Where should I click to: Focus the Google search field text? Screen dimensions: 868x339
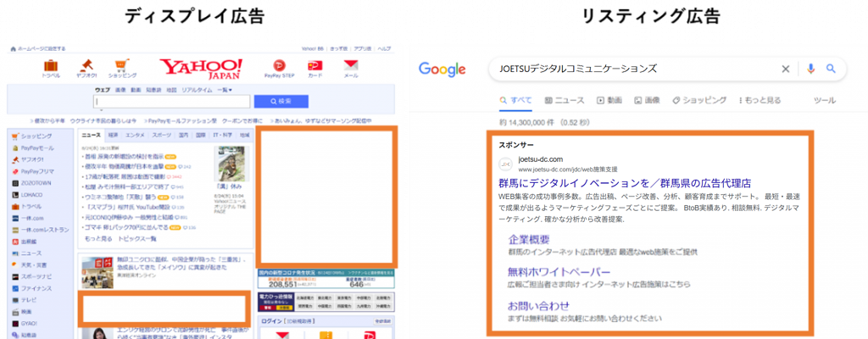(578, 69)
